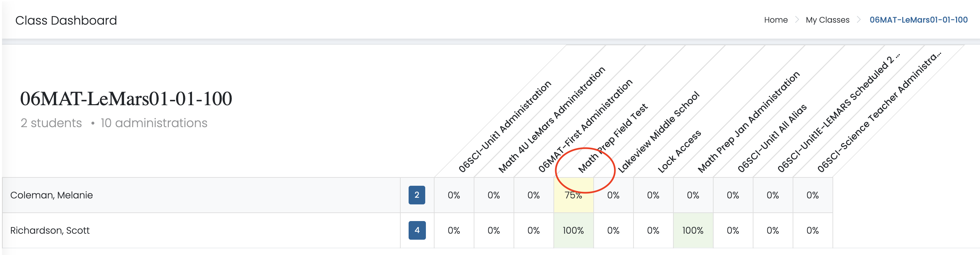Open Lock Access column header
This screenshot has height=255, width=980.
pyautogui.click(x=679, y=151)
